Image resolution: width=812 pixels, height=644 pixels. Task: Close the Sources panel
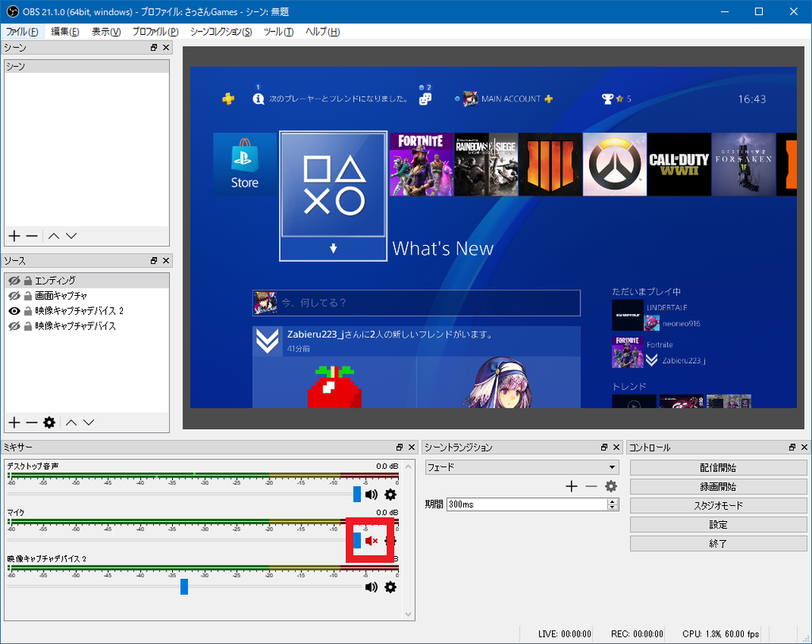coord(166,261)
